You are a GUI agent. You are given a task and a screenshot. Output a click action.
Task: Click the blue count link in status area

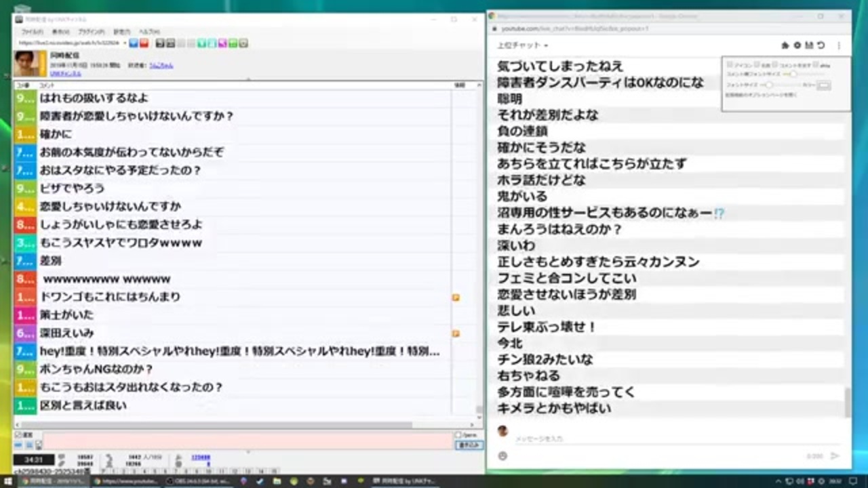201,457
